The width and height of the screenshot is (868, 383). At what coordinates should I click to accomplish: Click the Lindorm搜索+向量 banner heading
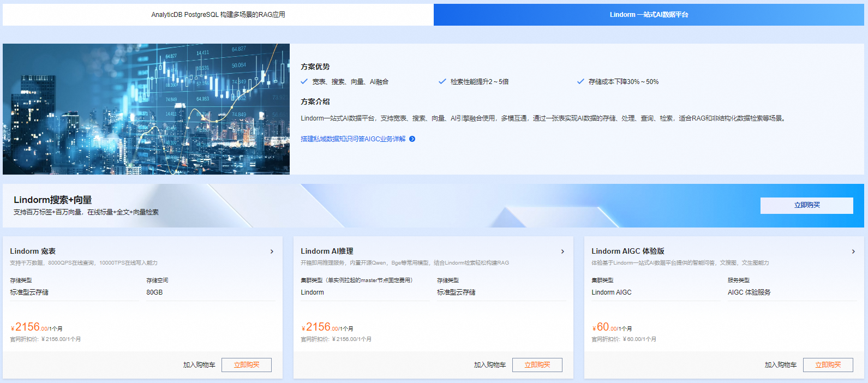click(52, 200)
